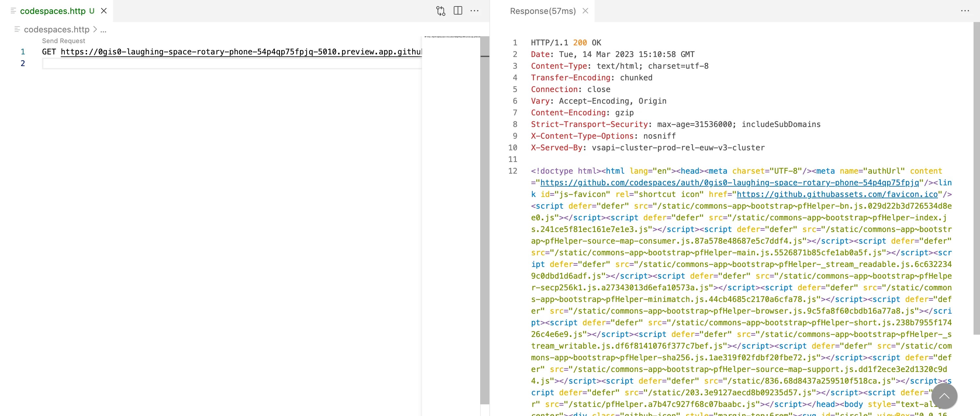980x416 pixels.
Task: Click the 'Transfer-Encoding: chunked' header line
Action: click(592, 78)
